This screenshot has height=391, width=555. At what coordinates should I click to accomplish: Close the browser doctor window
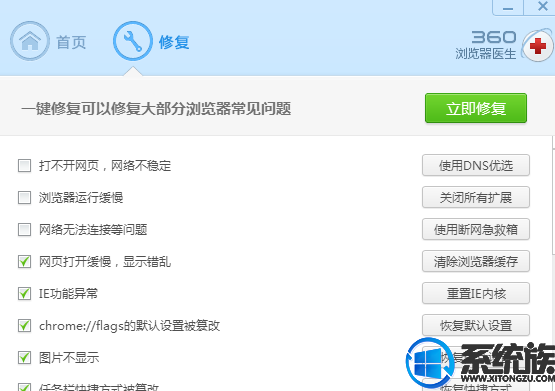click(x=542, y=6)
